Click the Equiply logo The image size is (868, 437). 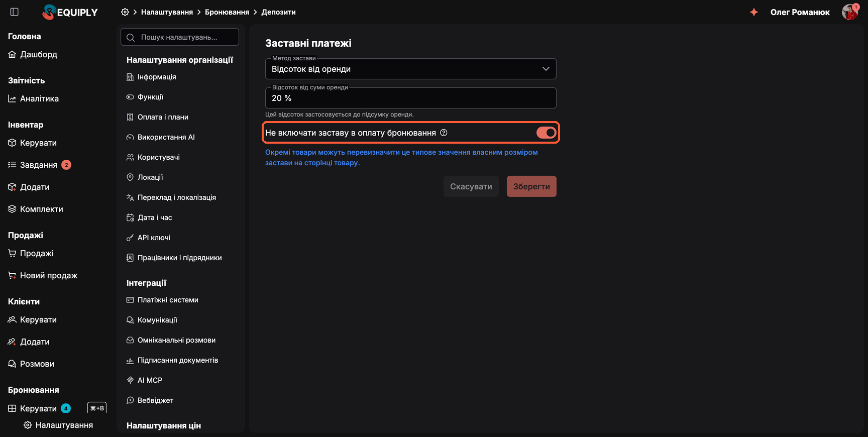[70, 12]
